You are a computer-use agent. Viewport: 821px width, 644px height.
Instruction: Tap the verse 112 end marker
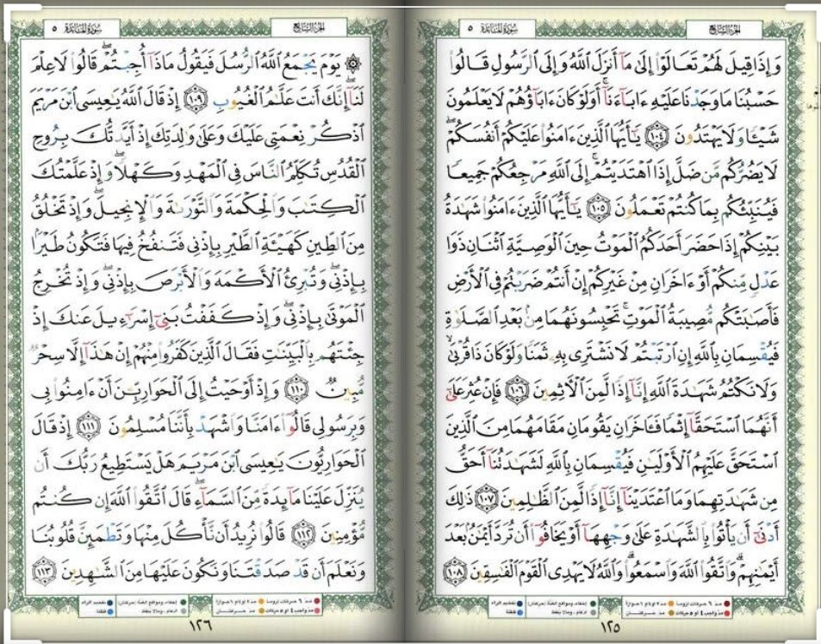306,535
